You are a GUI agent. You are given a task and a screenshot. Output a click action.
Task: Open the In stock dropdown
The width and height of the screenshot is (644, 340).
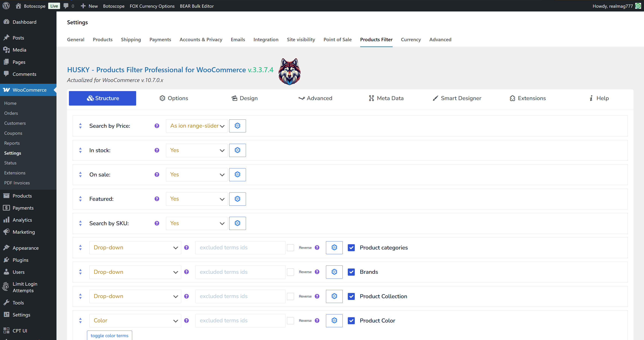tap(197, 150)
